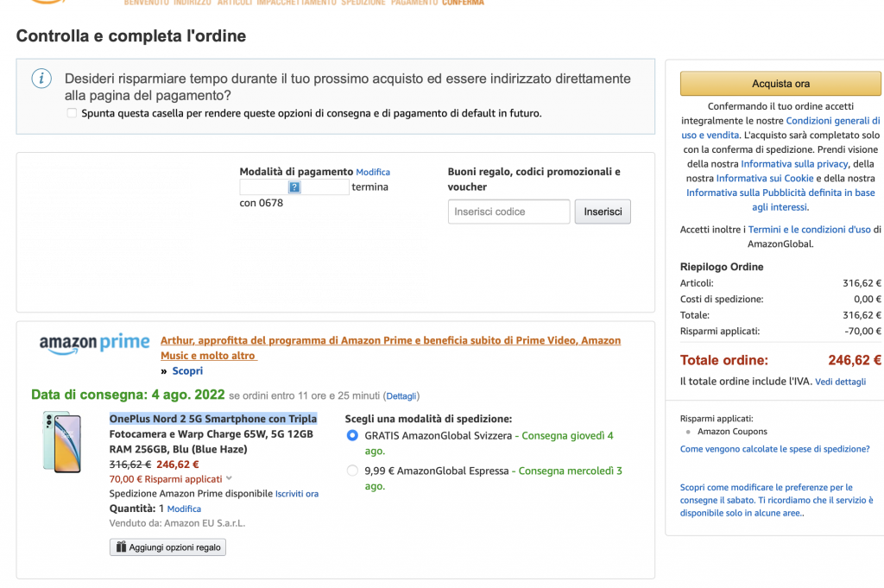Screen dimensions: 884x588
Task: Open Vedi dettagli next to IVA note
Action: pyautogui.click(x=840, y=382)
